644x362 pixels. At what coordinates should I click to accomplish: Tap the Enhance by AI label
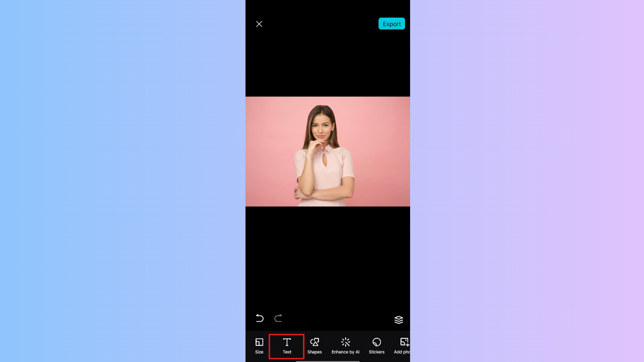(346, 351)
